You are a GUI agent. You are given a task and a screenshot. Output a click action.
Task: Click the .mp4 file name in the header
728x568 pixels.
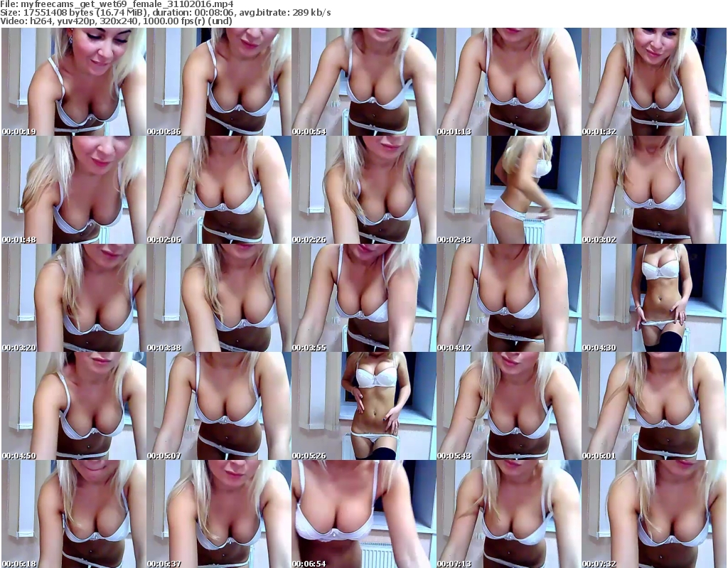(x=127, y=5)
